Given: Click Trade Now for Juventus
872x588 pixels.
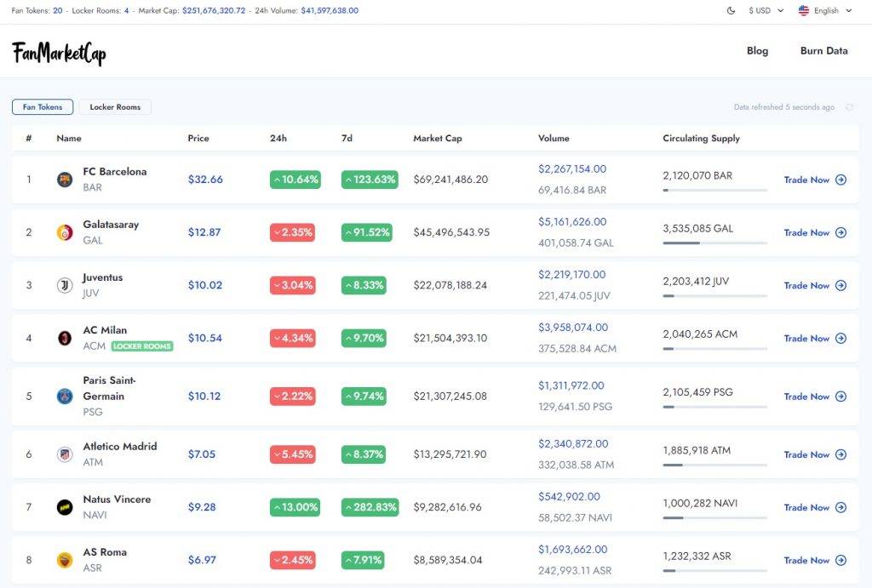Looking at the screenshot, I should tap(815, 285).
